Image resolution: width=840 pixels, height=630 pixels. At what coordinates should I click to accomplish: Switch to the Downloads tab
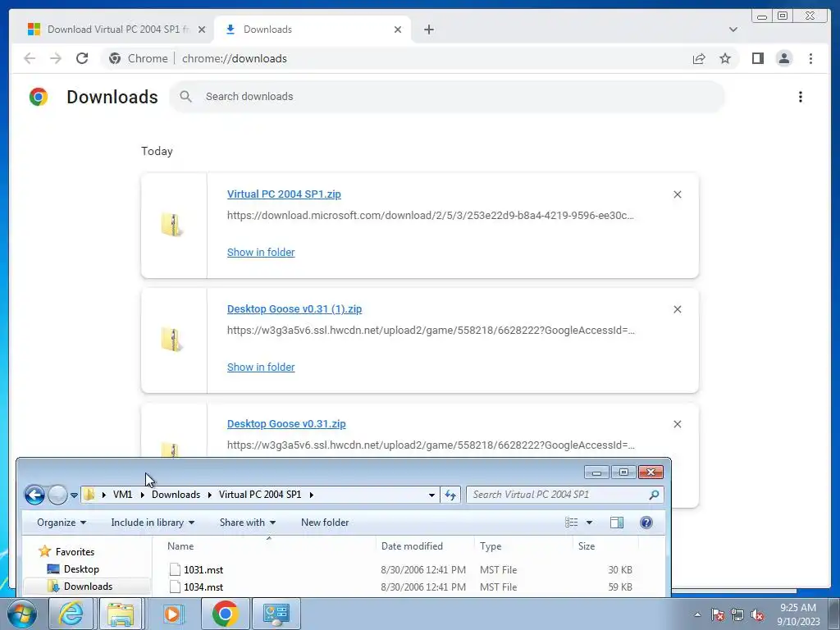tap(313, 30)
